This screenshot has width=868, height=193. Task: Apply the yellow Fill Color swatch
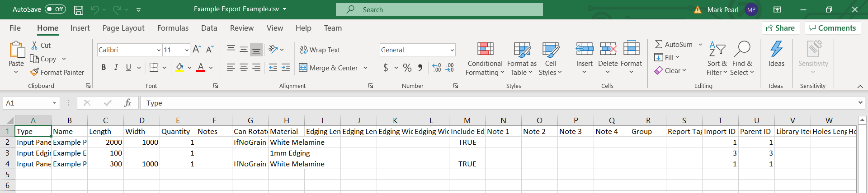179,68
